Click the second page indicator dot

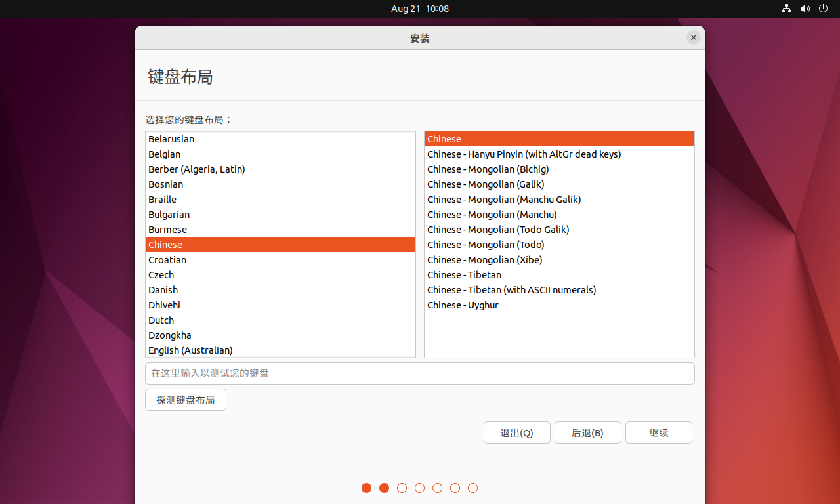click(x=384, y=488)
